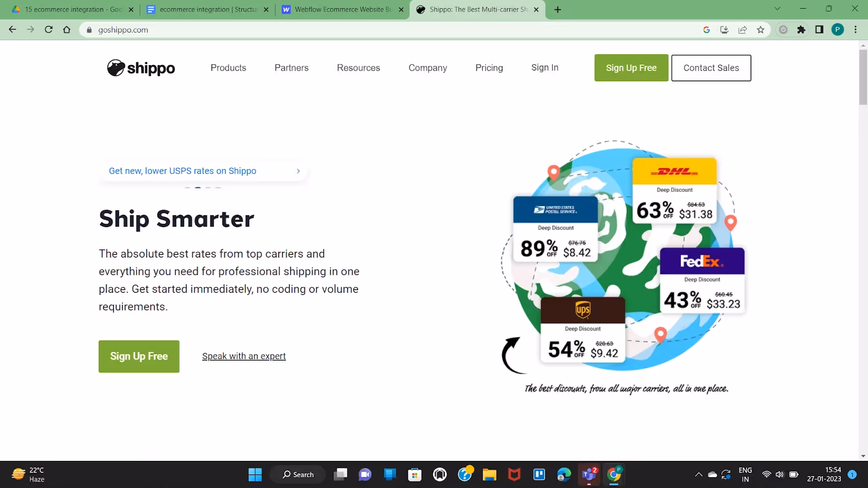Open Task View on the taskbar

pyautogui.click(x=340, y=474)
